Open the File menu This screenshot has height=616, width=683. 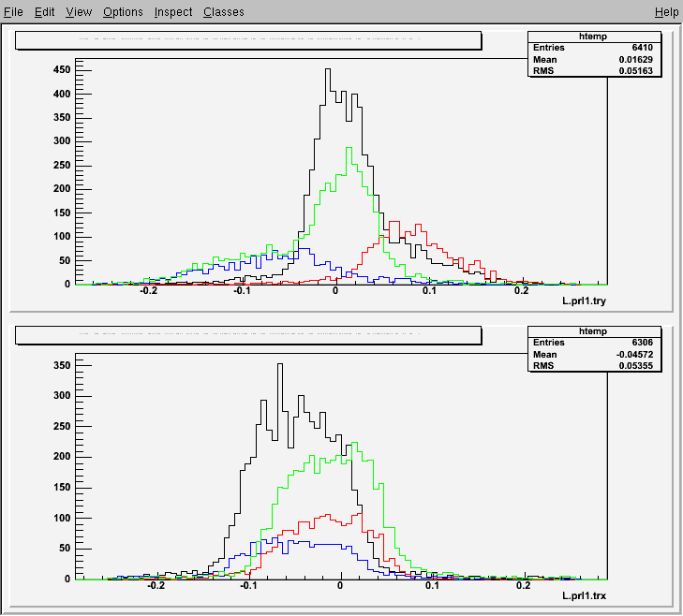pos(13,12)
